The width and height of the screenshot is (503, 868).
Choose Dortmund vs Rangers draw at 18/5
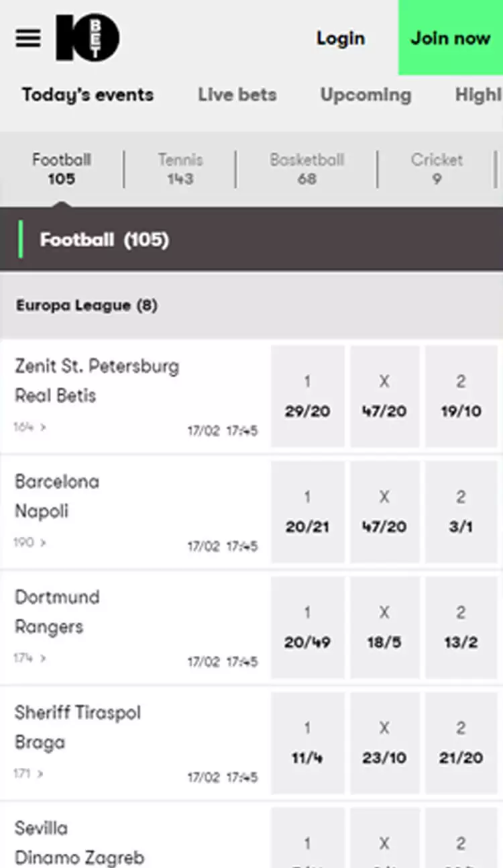(384, 628)
